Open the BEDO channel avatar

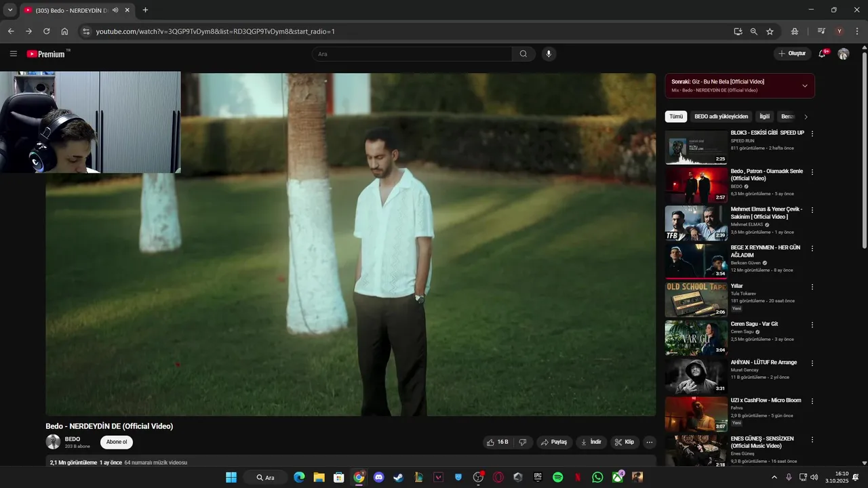(53, 442)
